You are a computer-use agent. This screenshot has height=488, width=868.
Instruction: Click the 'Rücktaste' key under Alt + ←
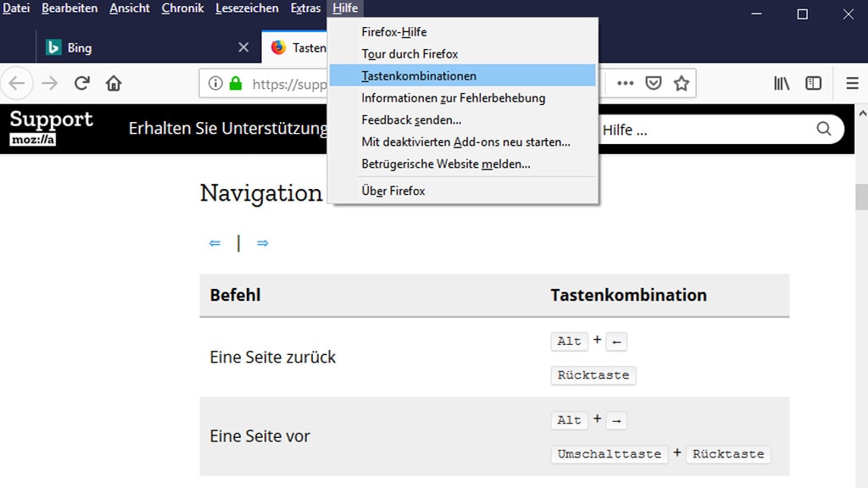coord(593,375)
